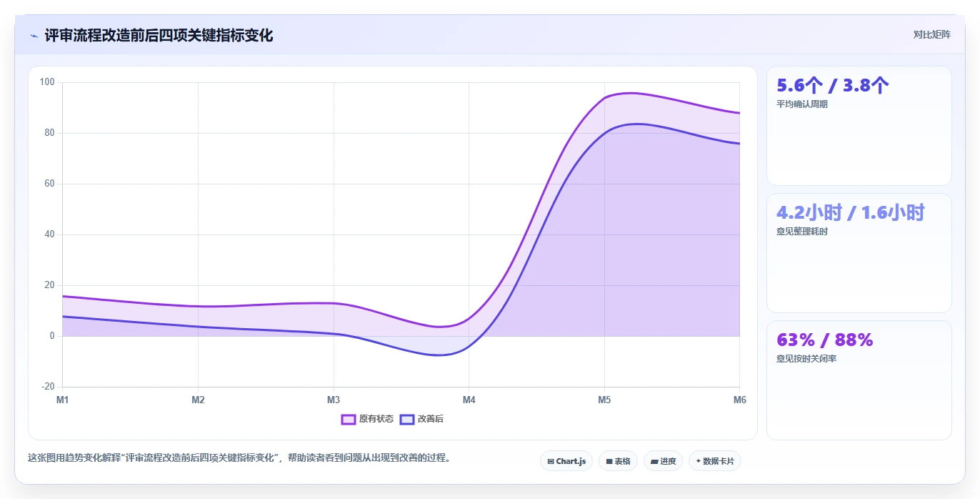Select the 进度 chip
Screen dimensions: 980x499
664,461
